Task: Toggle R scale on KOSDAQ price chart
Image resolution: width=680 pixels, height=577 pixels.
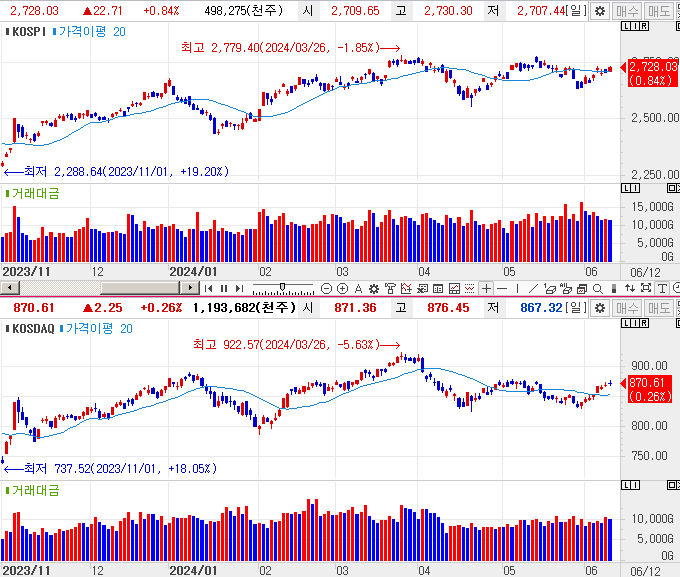Action: 644,323
